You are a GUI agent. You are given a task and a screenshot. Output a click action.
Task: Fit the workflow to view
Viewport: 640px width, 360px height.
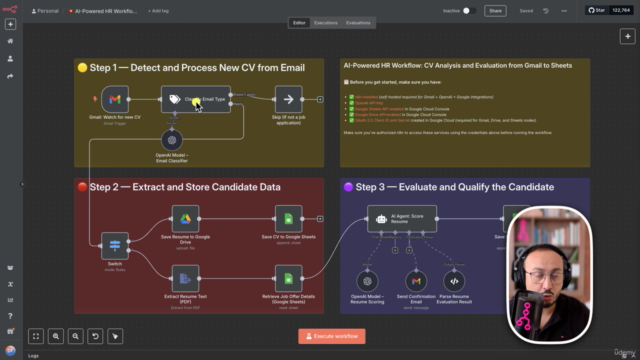click(x=36, y=336)
